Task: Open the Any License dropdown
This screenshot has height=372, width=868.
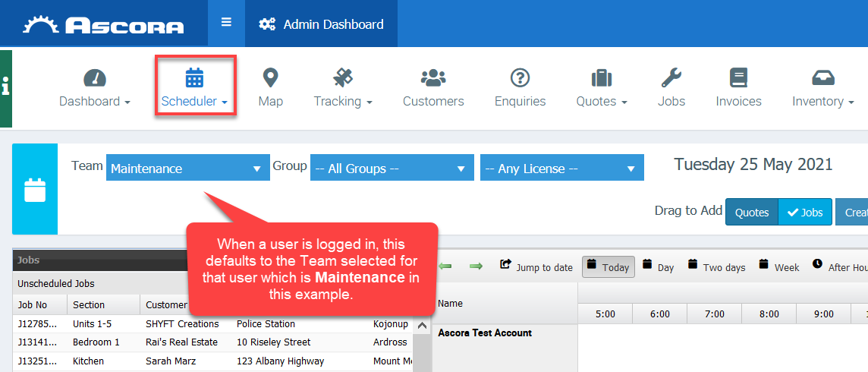Action: 562,169
